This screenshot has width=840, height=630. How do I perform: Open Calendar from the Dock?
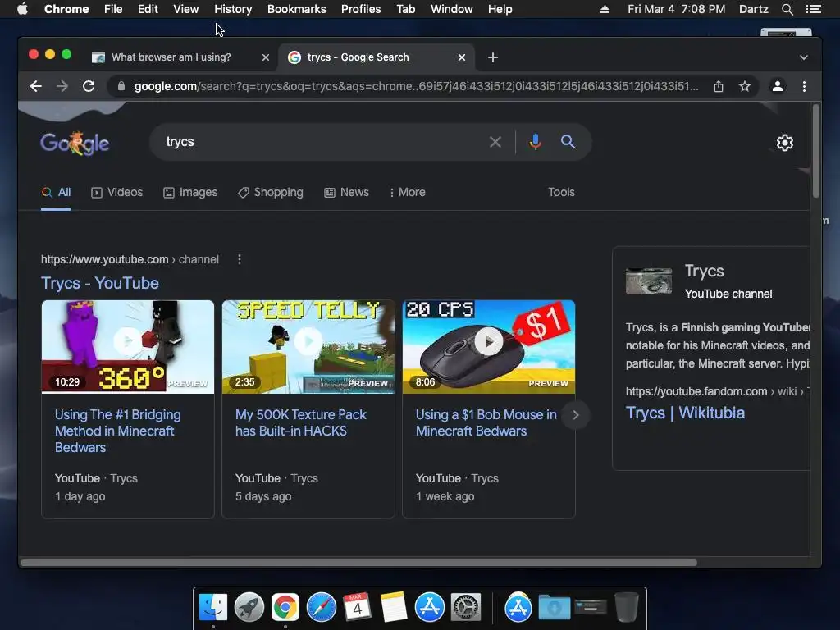[357, 608]
